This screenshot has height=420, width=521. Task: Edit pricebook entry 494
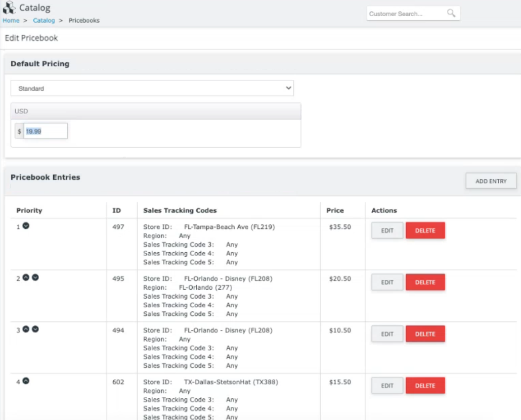point(387,334)
